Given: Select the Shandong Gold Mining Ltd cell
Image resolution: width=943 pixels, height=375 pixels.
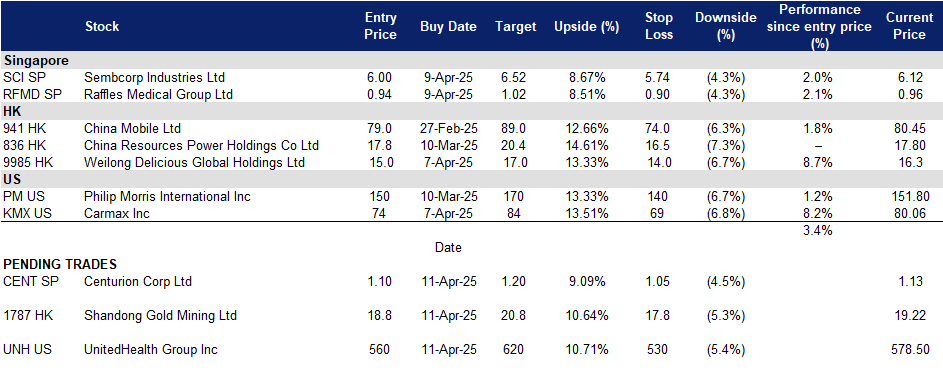Looking at the screenshot, I should click(161, 316).
